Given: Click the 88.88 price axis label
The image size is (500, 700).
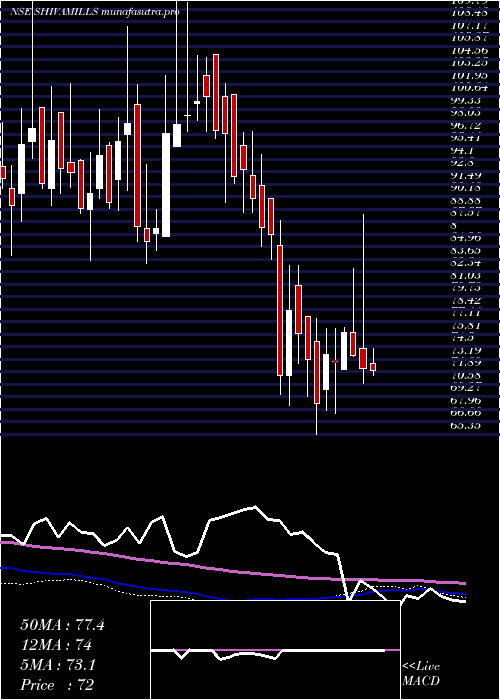Looking at the screenshot, I should pos(466,200).
